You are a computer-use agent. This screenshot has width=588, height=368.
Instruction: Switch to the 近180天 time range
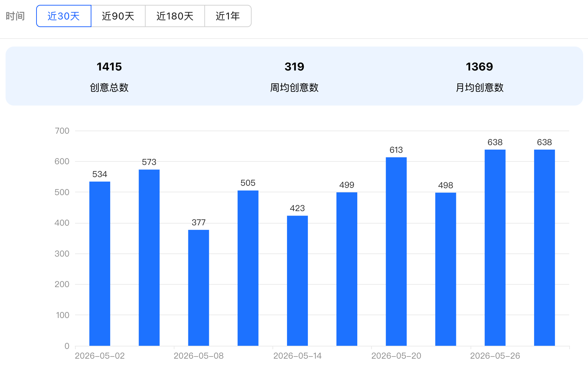click(x=175, y=16)
